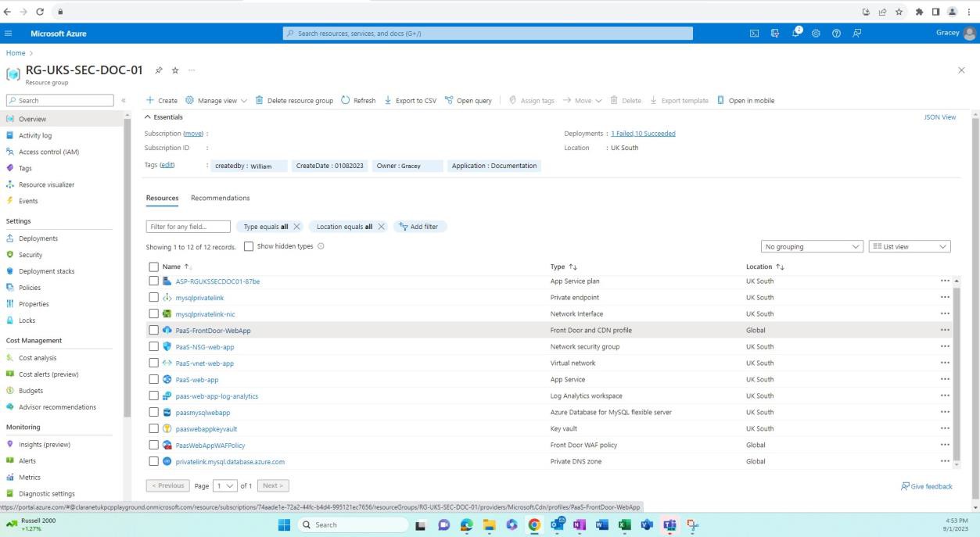Image resolution: width=980 pixels, height=537 pixels.
Task: Launch Cloud Shell from the top bar
Action: pyautogui.click(x=752, y=33)
